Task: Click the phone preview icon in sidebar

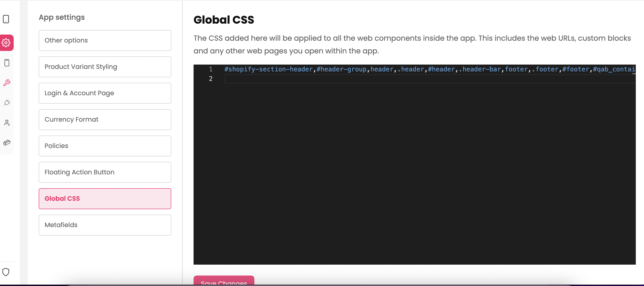Action: click(7, 63)
